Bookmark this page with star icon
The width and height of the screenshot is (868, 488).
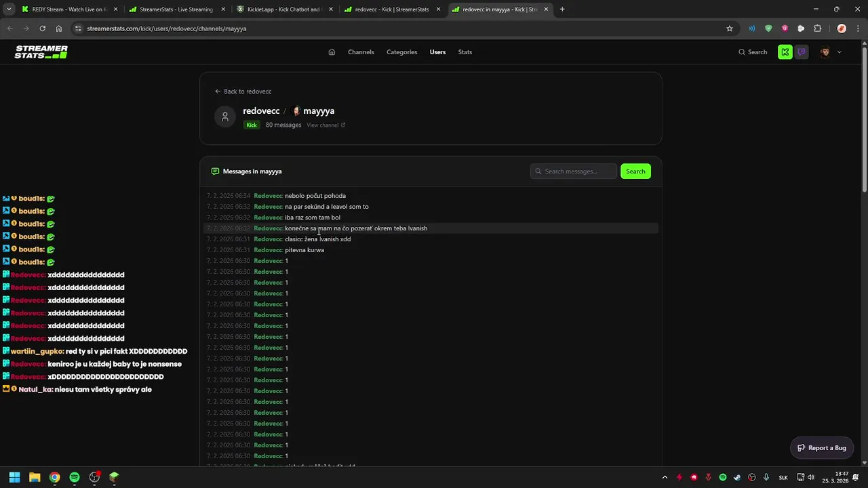pyautogui.click(x=730, y=28)
